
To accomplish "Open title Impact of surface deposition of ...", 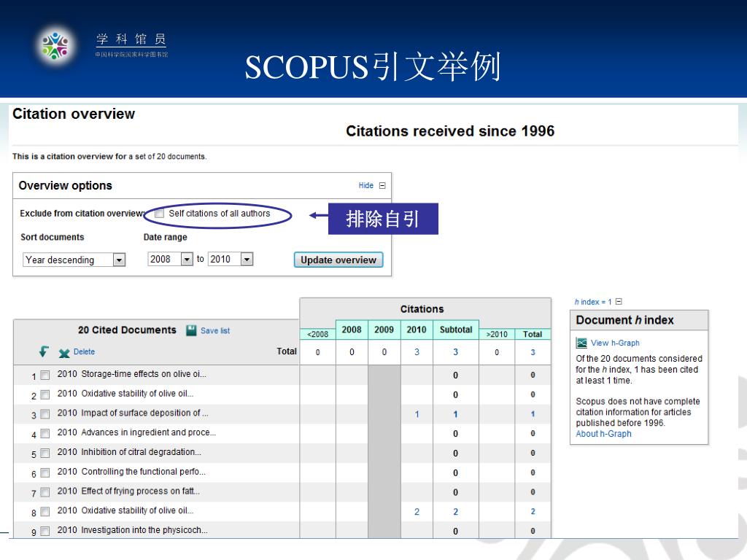I will click(x=144, y=413).
